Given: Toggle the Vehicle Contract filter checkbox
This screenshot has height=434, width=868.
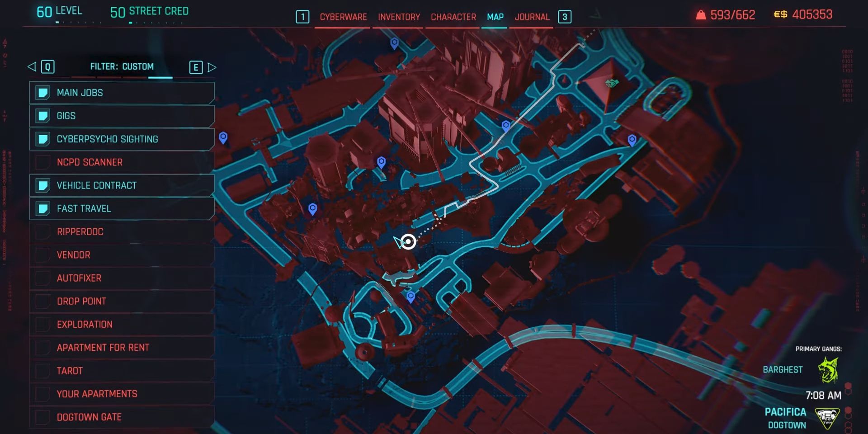Looking at the screenshot, I should [43, 185].
